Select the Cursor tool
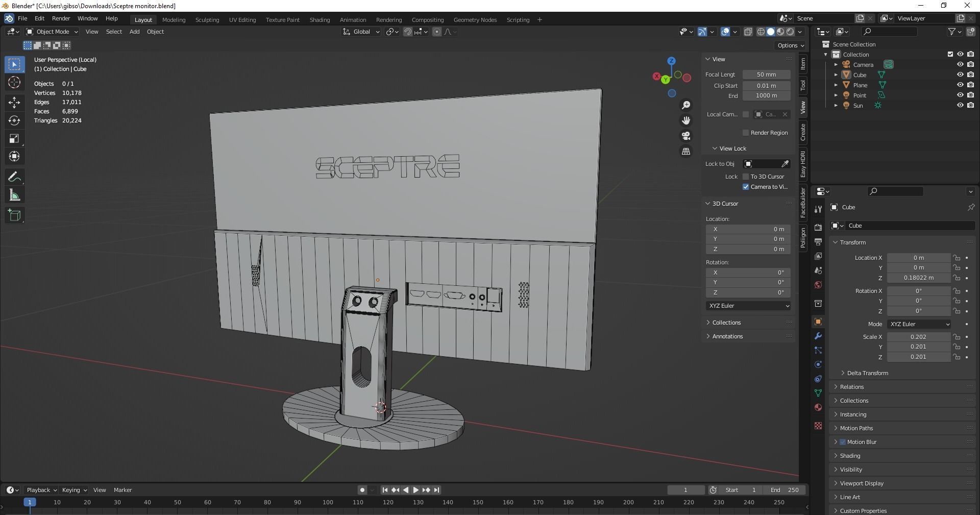The width and height of the screenshot is (980, 515). coord(14,82)
